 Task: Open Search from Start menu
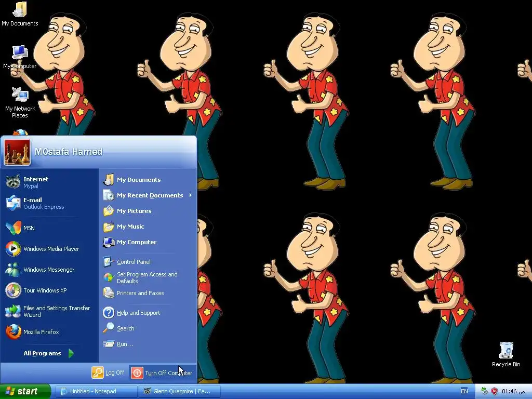pos(148,328)
